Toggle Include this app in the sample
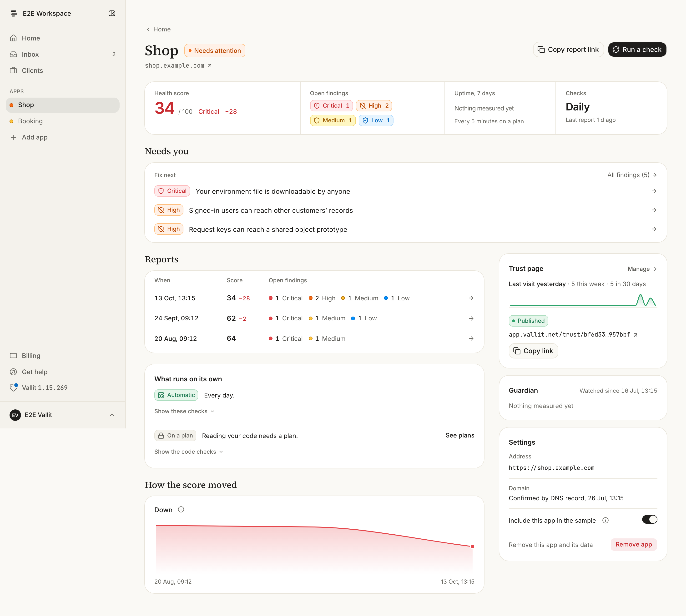686x616 pixels. point(649,520)
